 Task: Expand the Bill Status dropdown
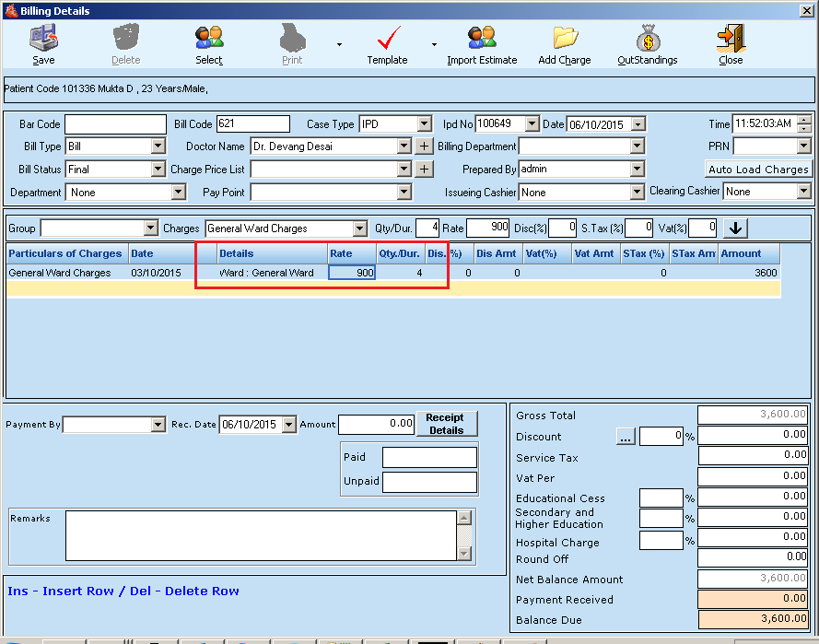click(x=158, y=170)
